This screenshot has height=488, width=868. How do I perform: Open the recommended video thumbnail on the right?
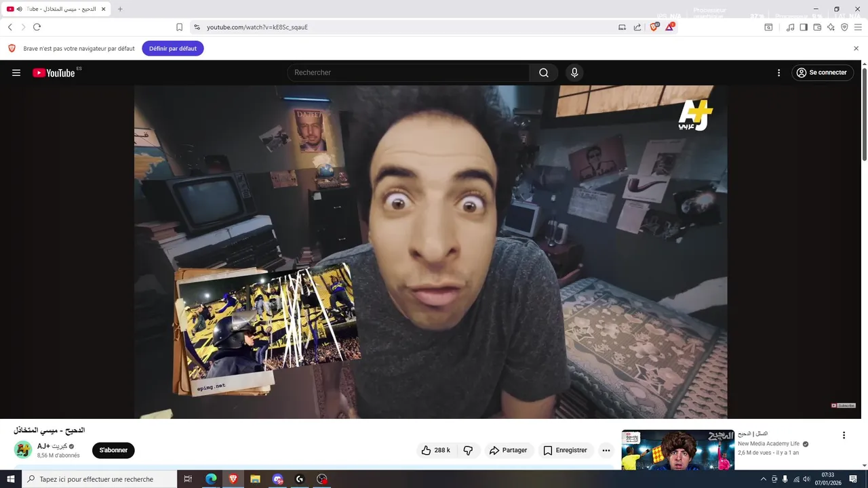[x=677, y=450]
